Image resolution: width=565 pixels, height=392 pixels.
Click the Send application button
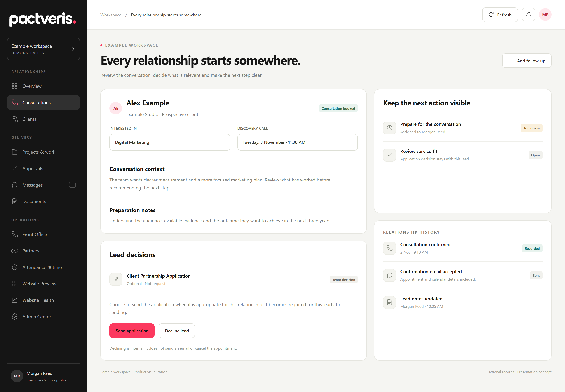point(132,331)
